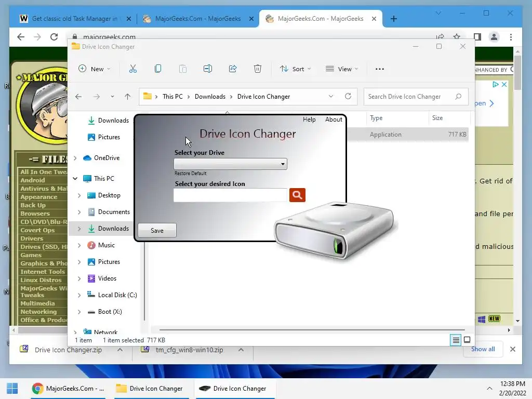This screenshot has width=532, height=399.
Task: Open options for Drive Icon Changer.zip download
Action: click(x=120, y=350)
